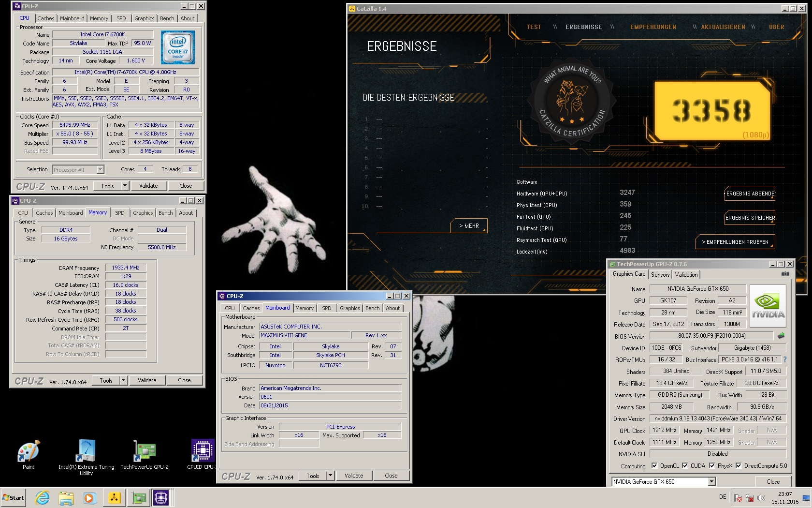Viewport: 812px width, 508px height.
Task: Switch to Validation tab in GPU-Z
Action: (x=686, y=275)
